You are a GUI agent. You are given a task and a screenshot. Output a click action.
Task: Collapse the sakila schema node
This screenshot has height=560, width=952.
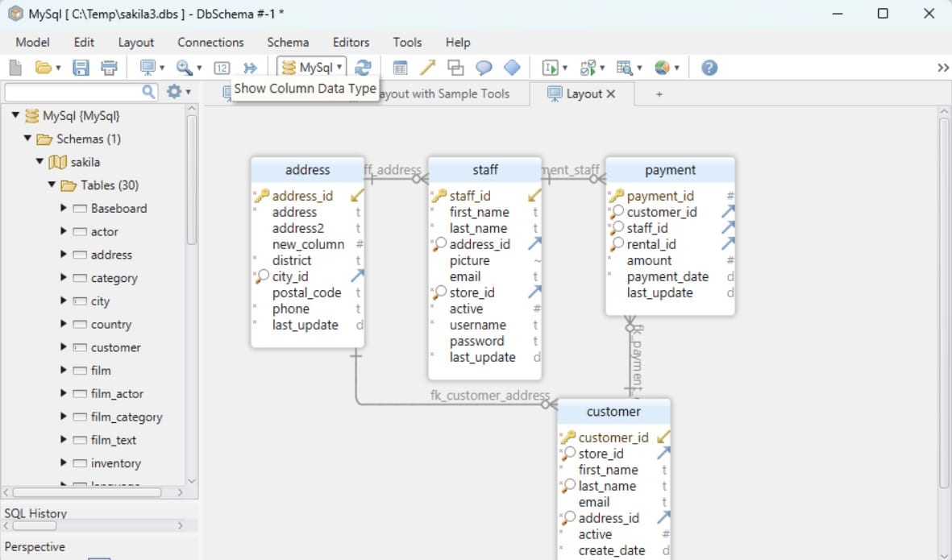(x=39, y=161)
